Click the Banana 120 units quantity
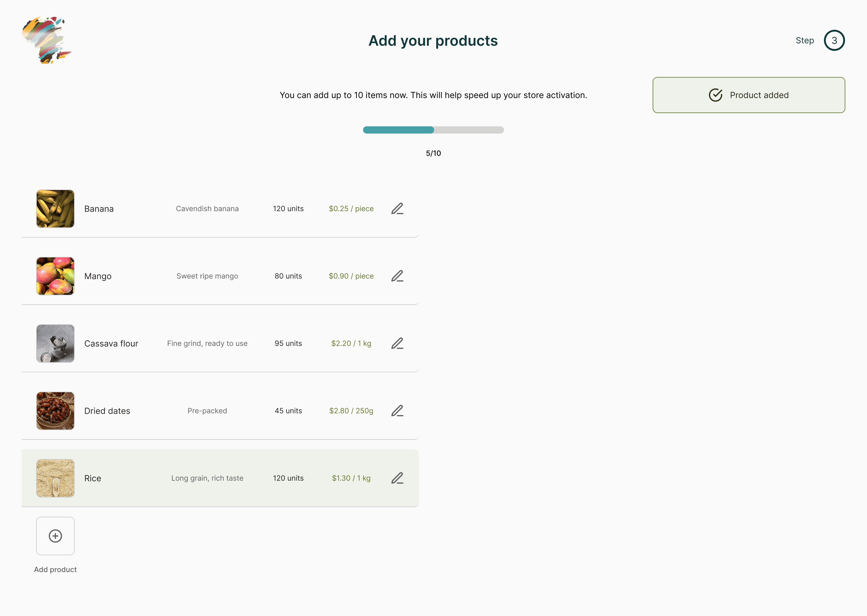Screen dimensions: 867x616 click(288, 209)
